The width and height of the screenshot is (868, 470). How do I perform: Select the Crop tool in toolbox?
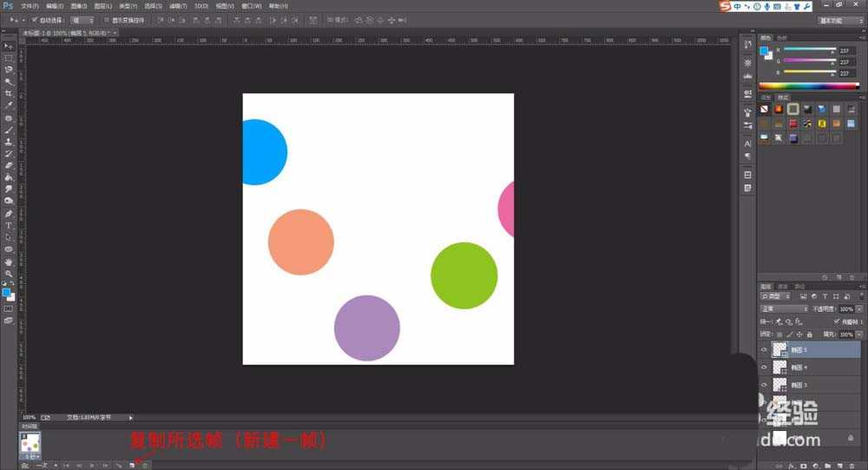pyautogui.click(x=9, y=93)
